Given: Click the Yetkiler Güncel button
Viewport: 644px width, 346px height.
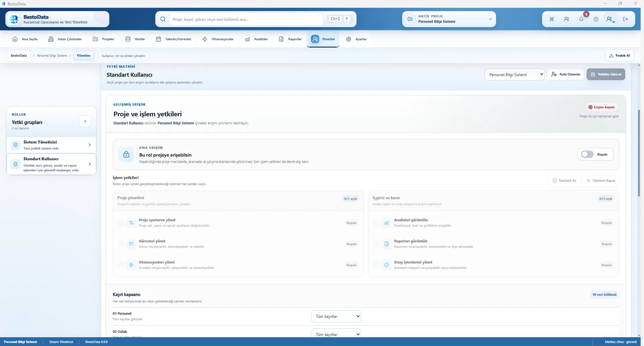Looking at the screenshot, I should tap(606, 74).
